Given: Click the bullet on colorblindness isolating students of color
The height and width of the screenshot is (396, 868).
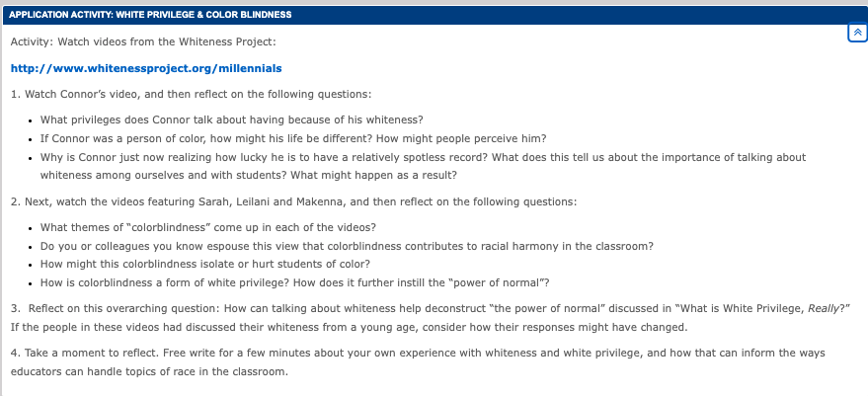Looking at the screenshot, I should pos(205,264).
